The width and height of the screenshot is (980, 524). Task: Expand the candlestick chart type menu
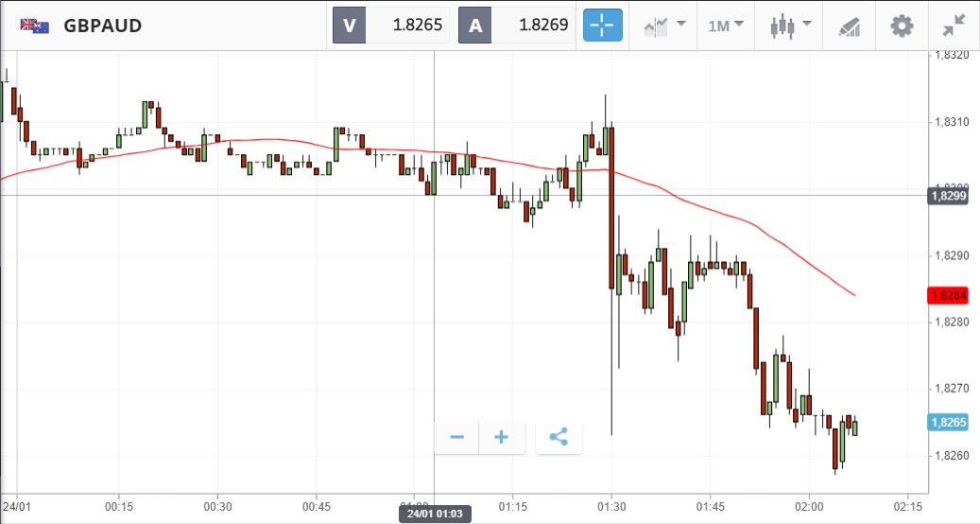(791, 26)
